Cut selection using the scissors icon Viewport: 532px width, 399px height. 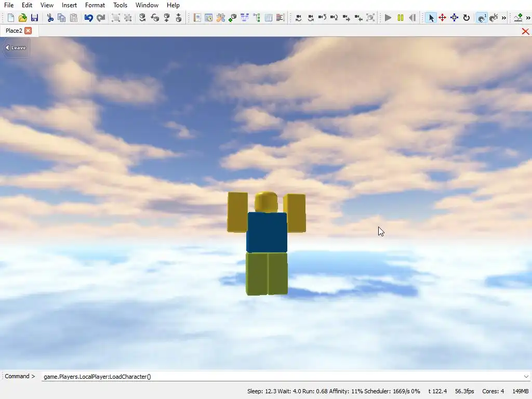coord(50,18)
